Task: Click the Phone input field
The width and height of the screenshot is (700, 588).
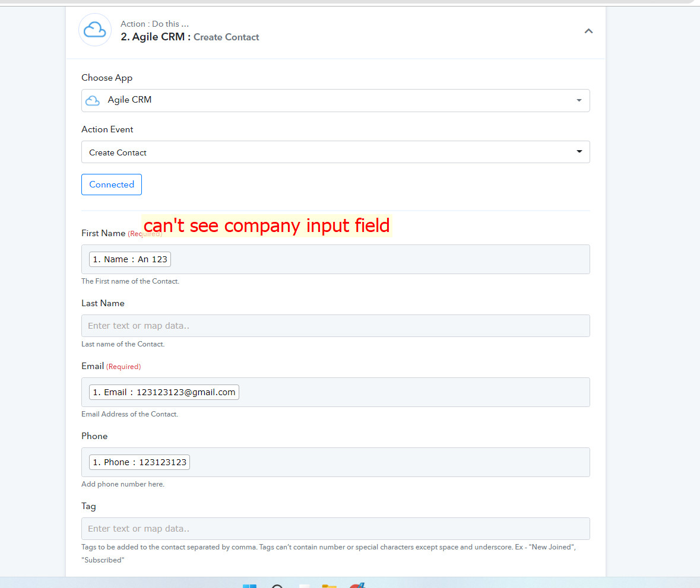Action: pos(335,462)
